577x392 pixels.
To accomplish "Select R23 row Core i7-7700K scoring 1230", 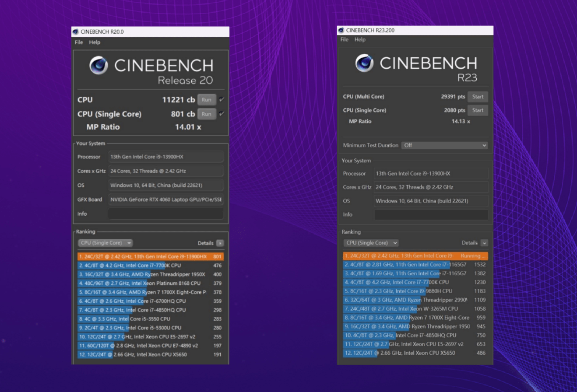I will click(x=416, y=282).
